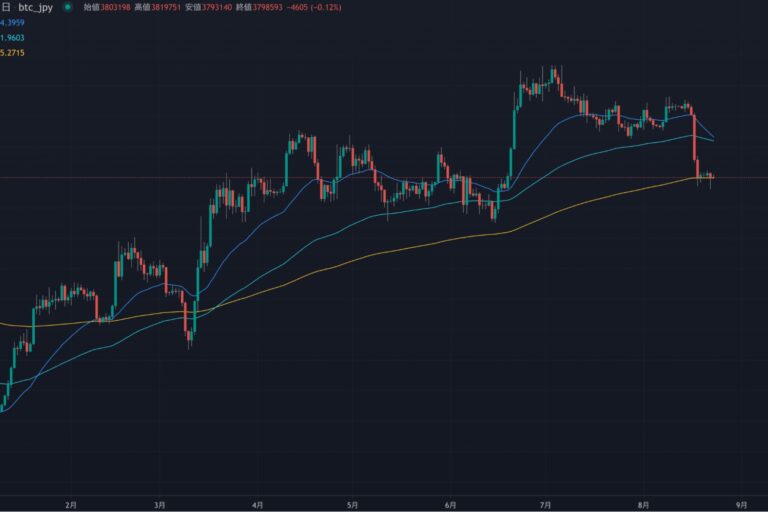Viewport: 768px width, 512px height.
Task: Click the green market status dot
Action: [68, 7]
